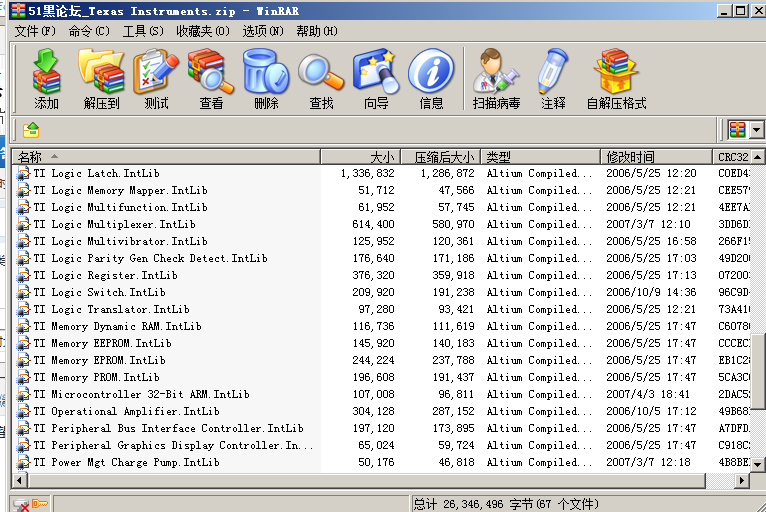Start the Virus Scan (扫描病毒) tool
Viewport: 766px width, 512px height.
(496, 78)
